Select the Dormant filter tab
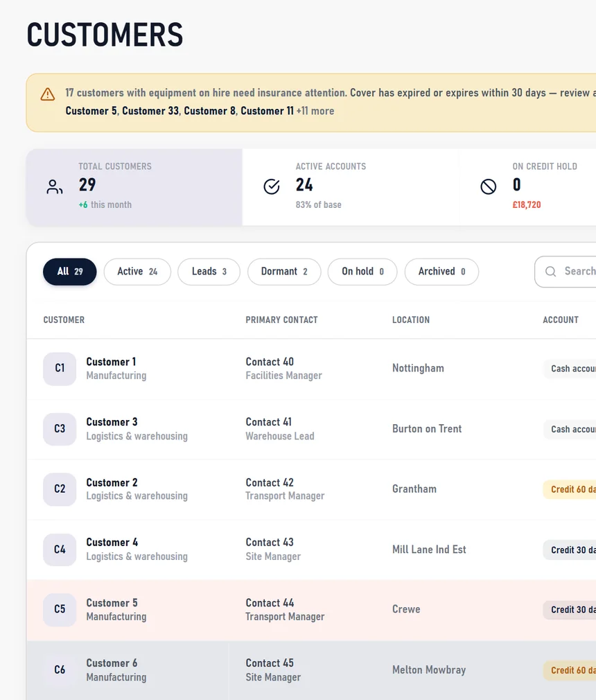 click(284, 272)
